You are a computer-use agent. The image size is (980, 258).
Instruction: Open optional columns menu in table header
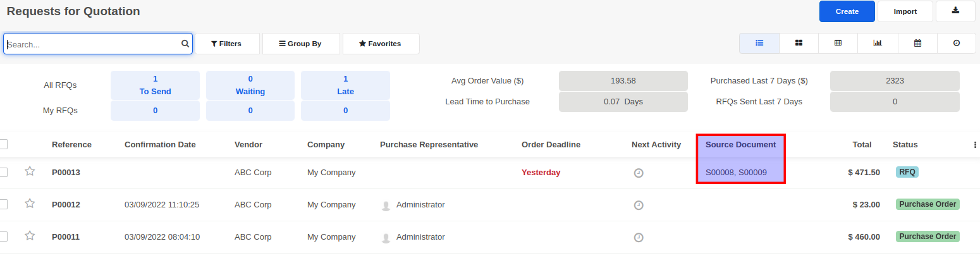[975, 145]
